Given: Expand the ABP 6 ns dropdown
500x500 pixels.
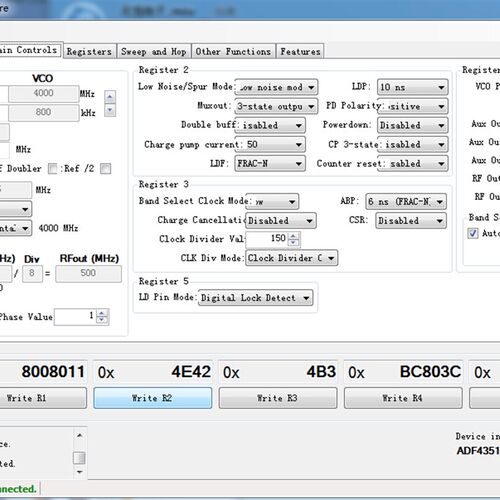Looking at the screenshot, I should click(406, 202).
